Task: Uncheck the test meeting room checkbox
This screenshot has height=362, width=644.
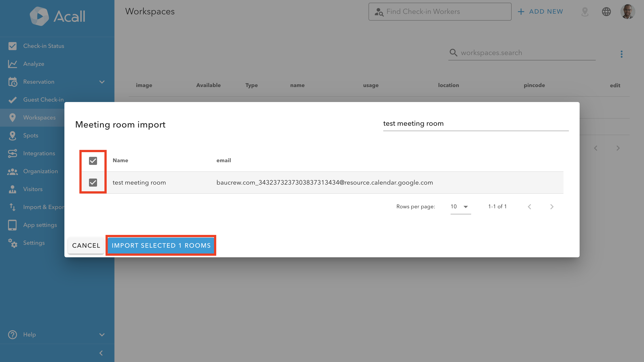Action: tap(93, 182)
